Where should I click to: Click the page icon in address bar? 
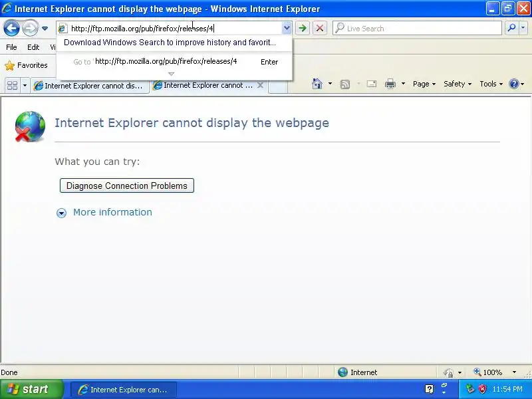coord(63,28)
